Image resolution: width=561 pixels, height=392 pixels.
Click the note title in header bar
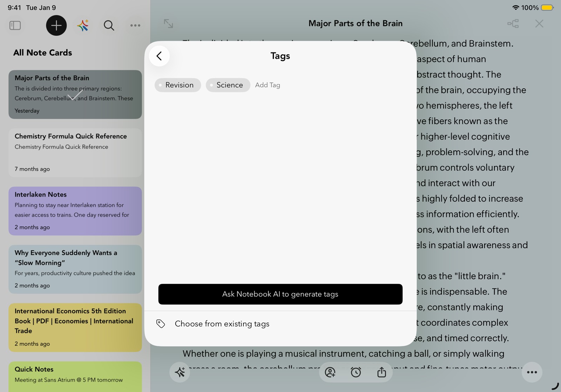[356, 23]
